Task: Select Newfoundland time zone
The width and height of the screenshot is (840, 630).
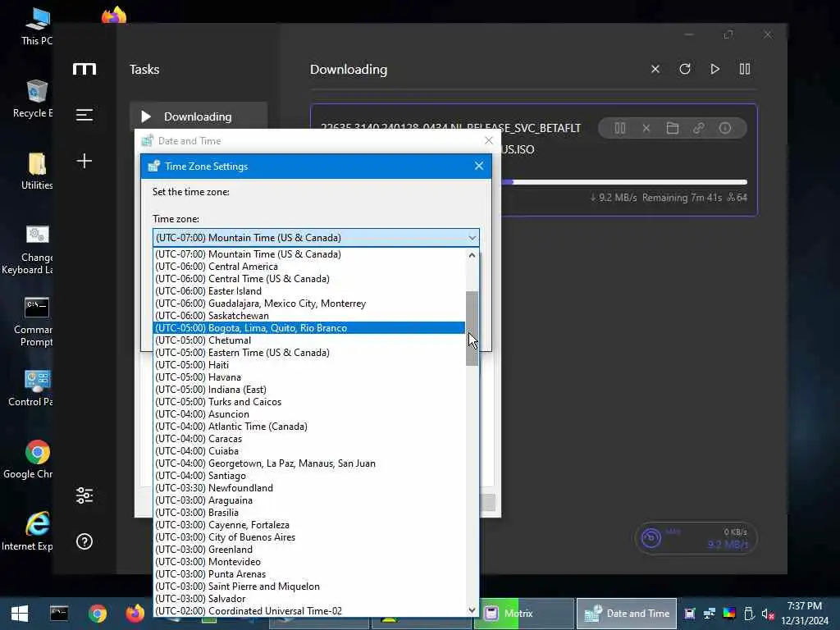Action: [x=309, y=488]
